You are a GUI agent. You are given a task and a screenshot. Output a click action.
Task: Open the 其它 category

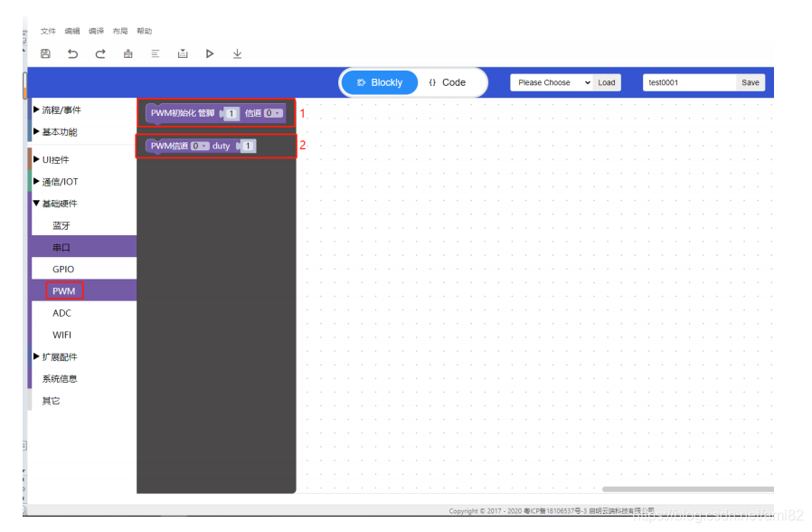tap(83, 401)
